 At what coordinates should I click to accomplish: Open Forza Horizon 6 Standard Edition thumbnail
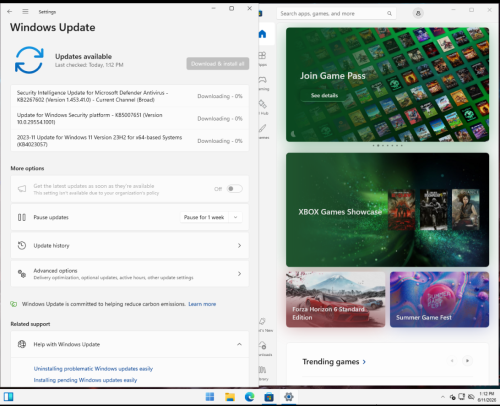[x=335, y=299]
